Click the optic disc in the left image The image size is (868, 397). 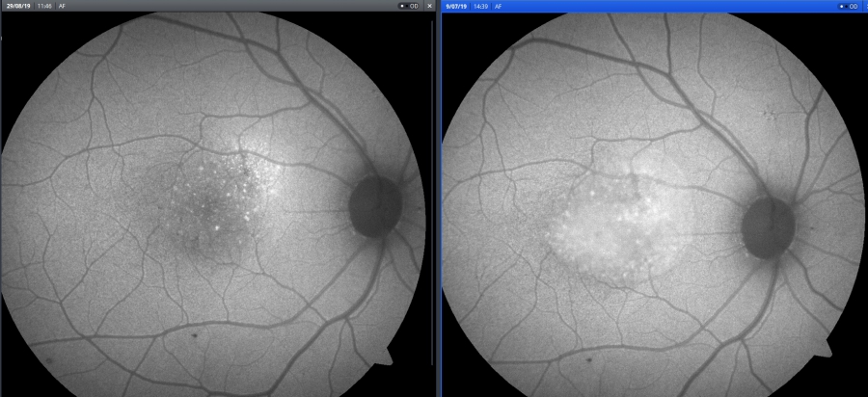pyautogui.click(x=374, y=206)
